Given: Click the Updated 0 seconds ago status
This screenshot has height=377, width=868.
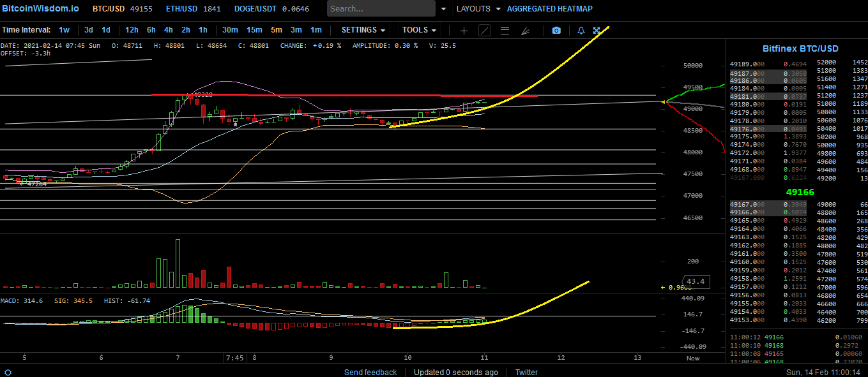Looking at the screenshot, I should tap(456, 372).
